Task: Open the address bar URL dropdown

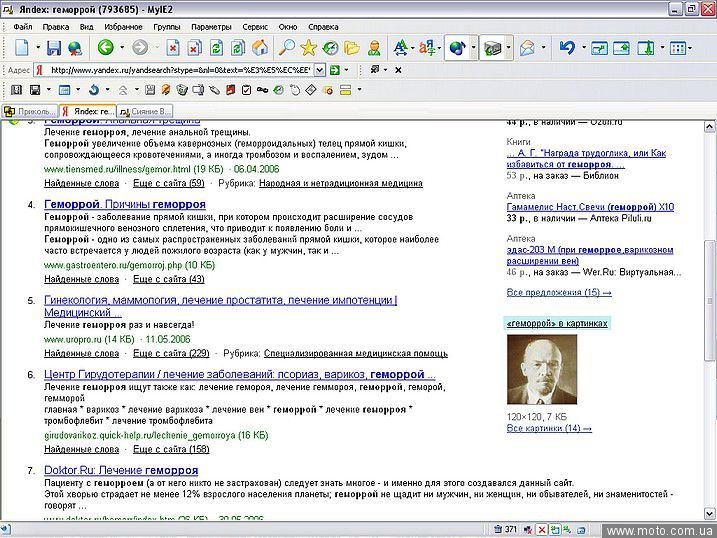Action: [320, 70]
